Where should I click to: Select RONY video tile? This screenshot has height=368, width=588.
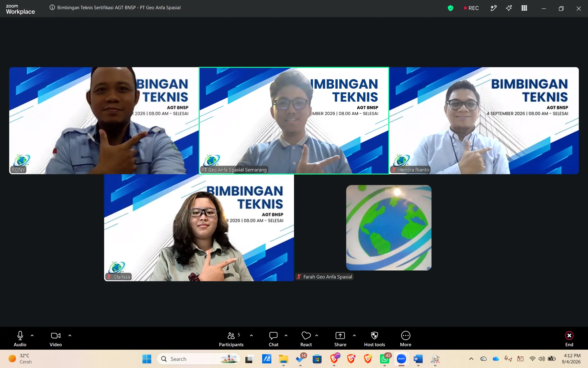tap(104, 121)
